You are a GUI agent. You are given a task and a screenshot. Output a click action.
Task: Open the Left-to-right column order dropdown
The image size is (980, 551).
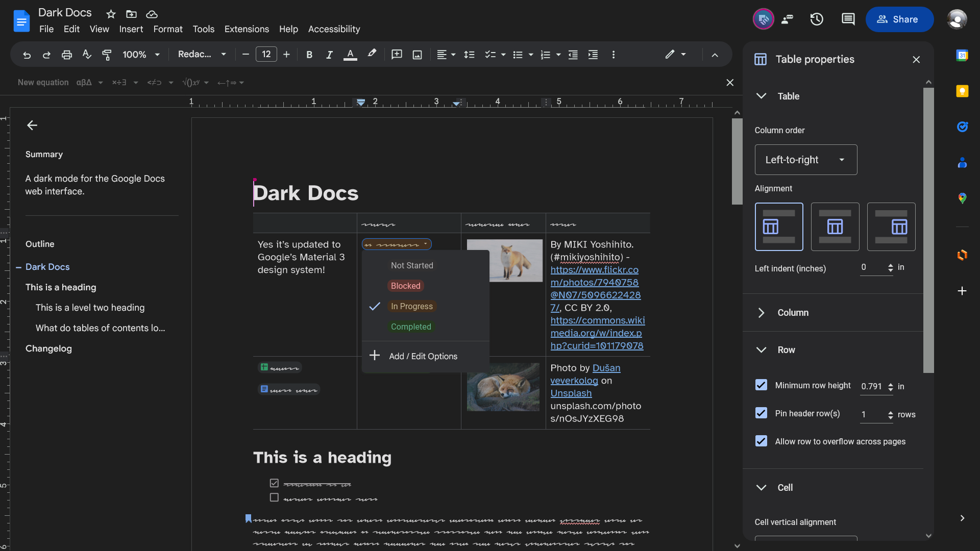click(805, 160)
